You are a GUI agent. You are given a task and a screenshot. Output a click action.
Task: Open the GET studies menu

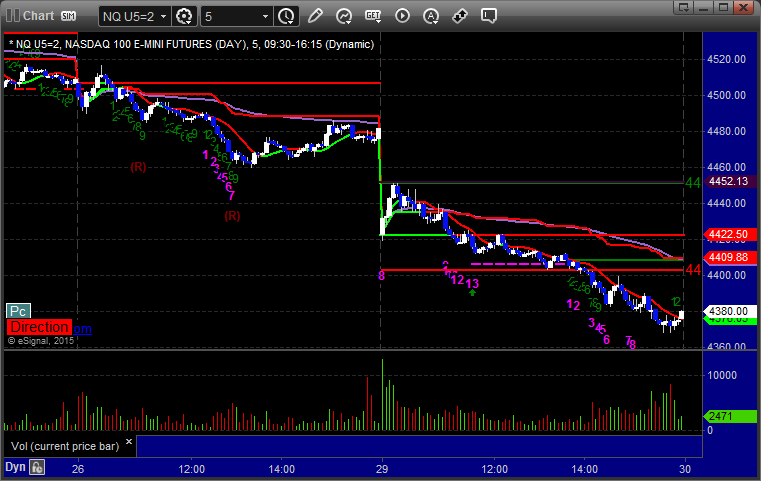point(373,16)
